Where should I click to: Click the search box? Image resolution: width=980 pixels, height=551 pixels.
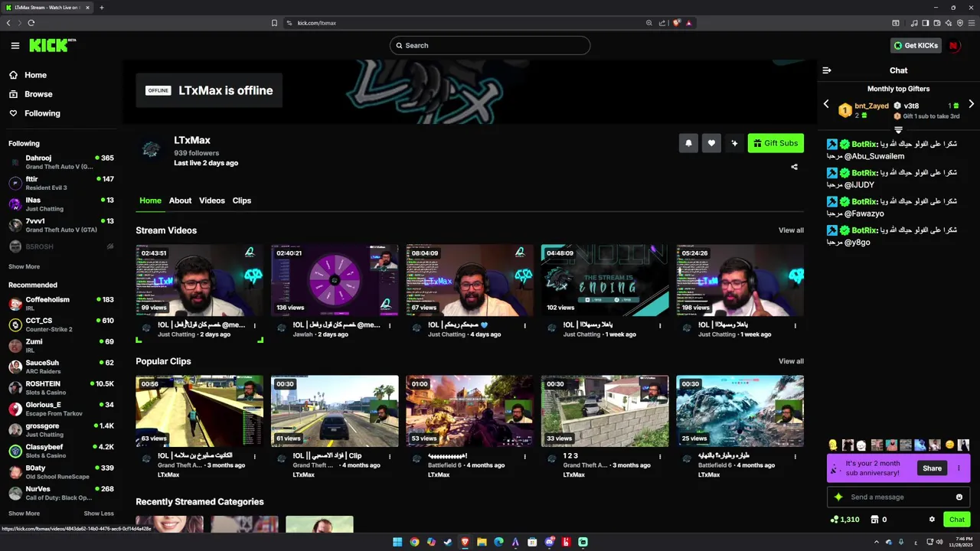click(x=490, y=45)
